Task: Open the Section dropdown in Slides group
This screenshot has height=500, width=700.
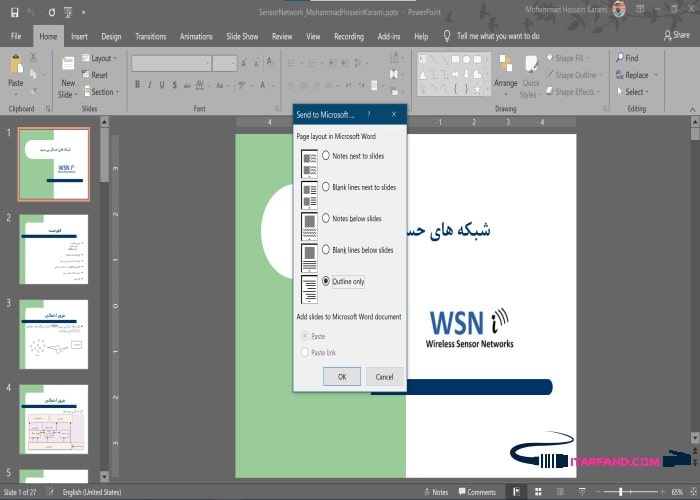Action: pos(103,92)
